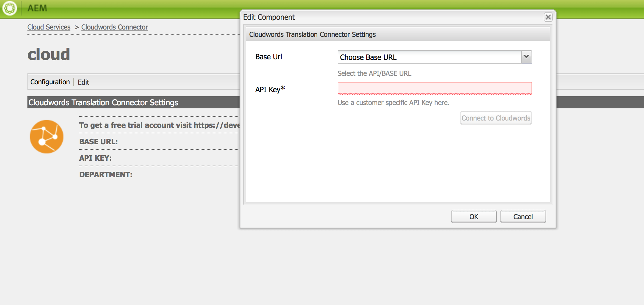Confirm the dialog with OK
Image resolution: width=644 pixels, height=305 pixels.
pos(474,217)
